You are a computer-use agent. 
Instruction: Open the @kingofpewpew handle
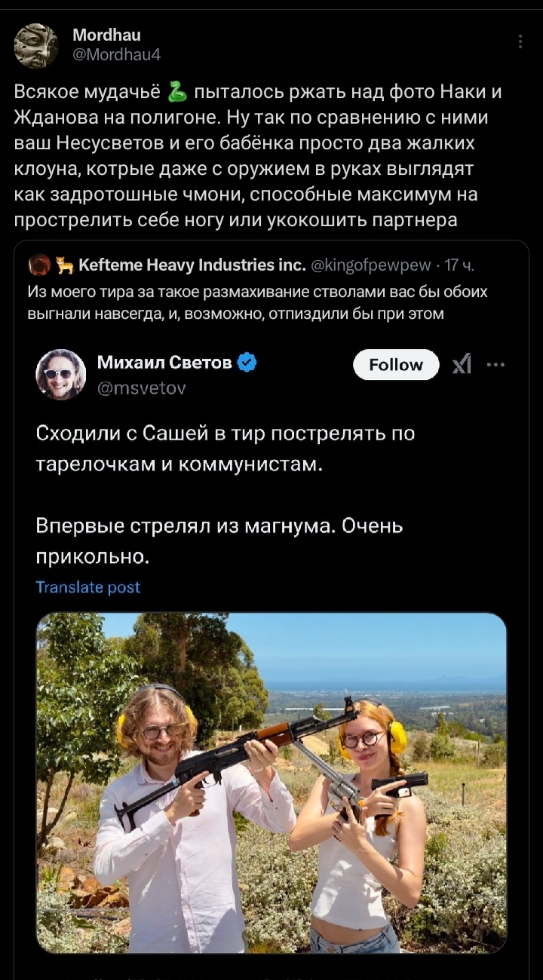[x=371, y=265]
